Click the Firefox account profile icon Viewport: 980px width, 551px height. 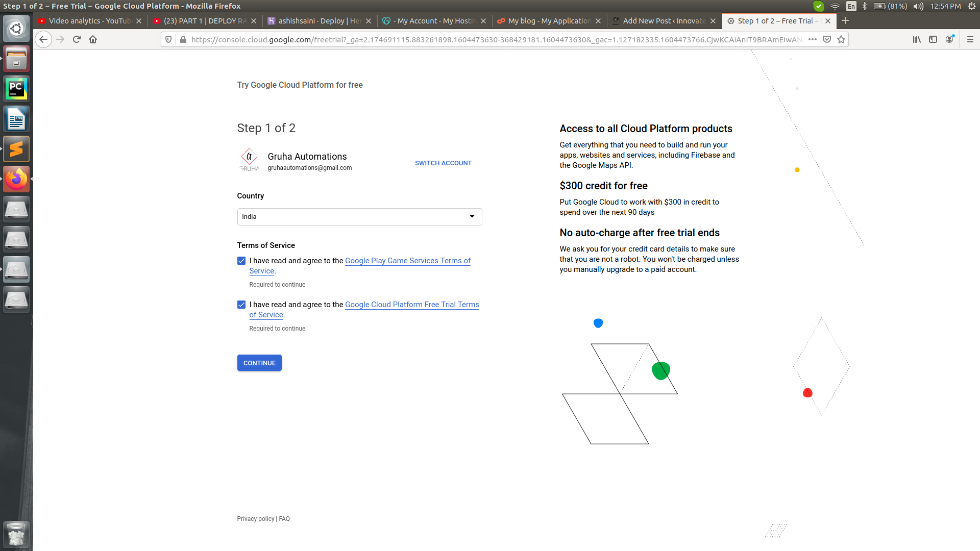(x=950, y=39)
